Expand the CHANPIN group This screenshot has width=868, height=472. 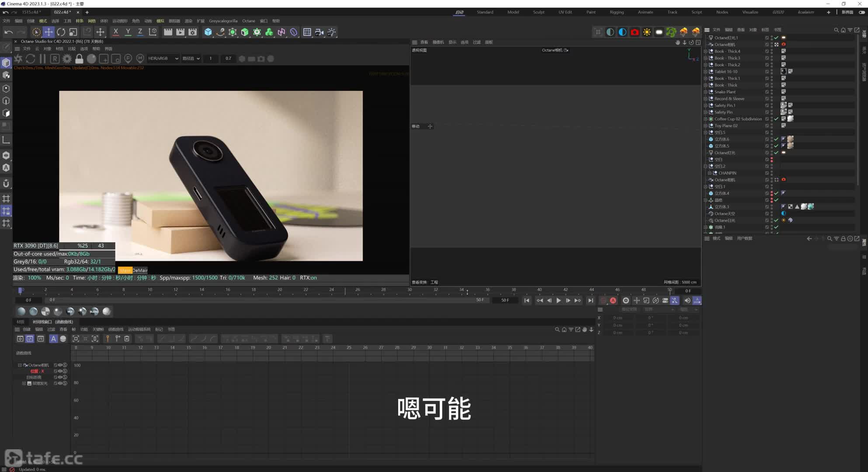[710, 173]
